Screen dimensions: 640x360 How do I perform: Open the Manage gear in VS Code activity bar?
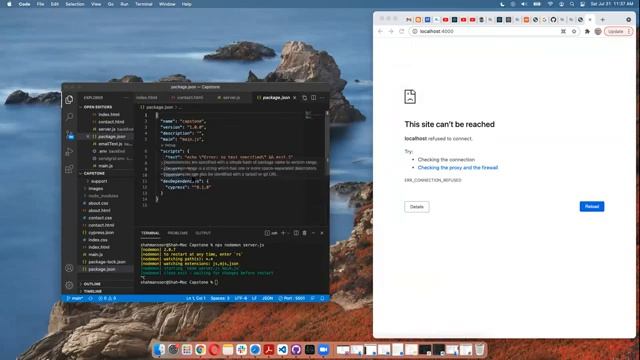point(69,285)
